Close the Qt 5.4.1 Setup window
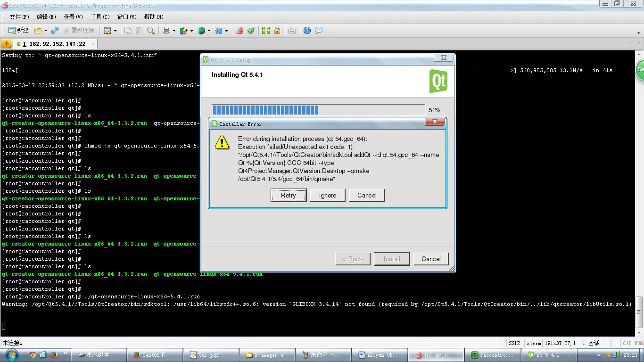Image resolution: width=644 pixels, height=362 pixels. click(444, 58)
